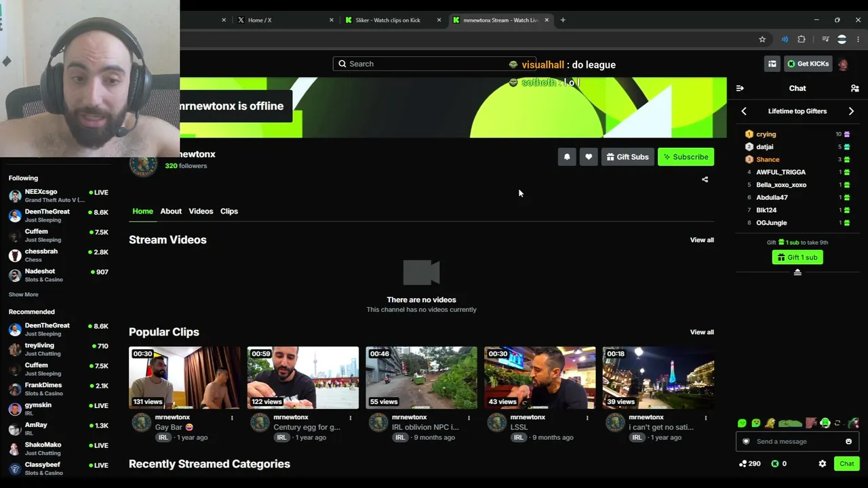This screenshot has height=488, width=868.
Task: Open options menu for IRL oblivion clip
Action: [469, 418]
